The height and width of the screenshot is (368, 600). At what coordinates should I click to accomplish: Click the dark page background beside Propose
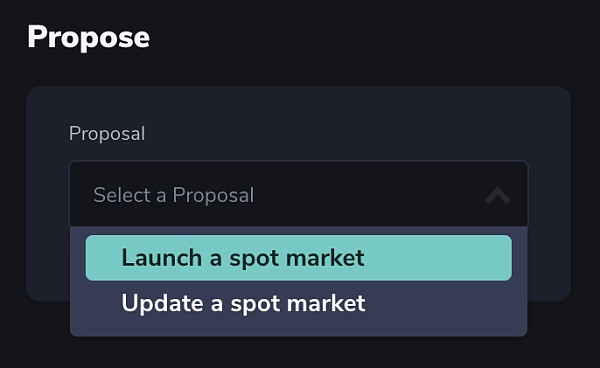[x=364, y=38]
